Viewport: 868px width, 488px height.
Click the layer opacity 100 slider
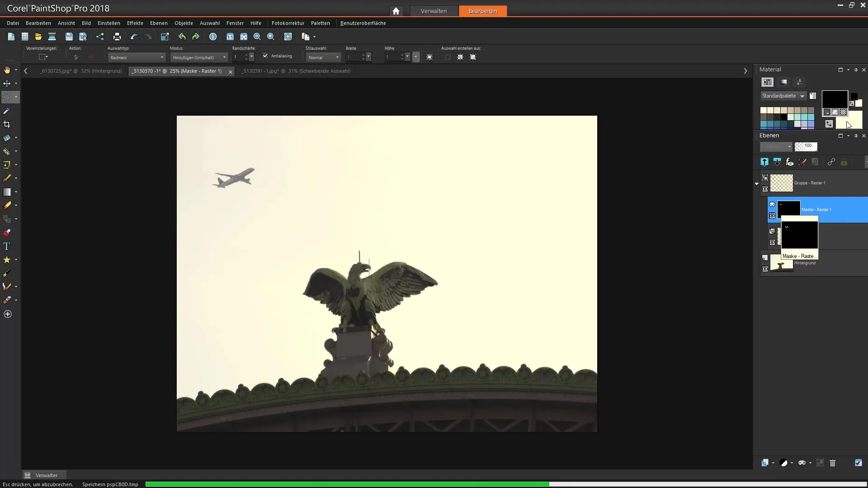[806, 146]
